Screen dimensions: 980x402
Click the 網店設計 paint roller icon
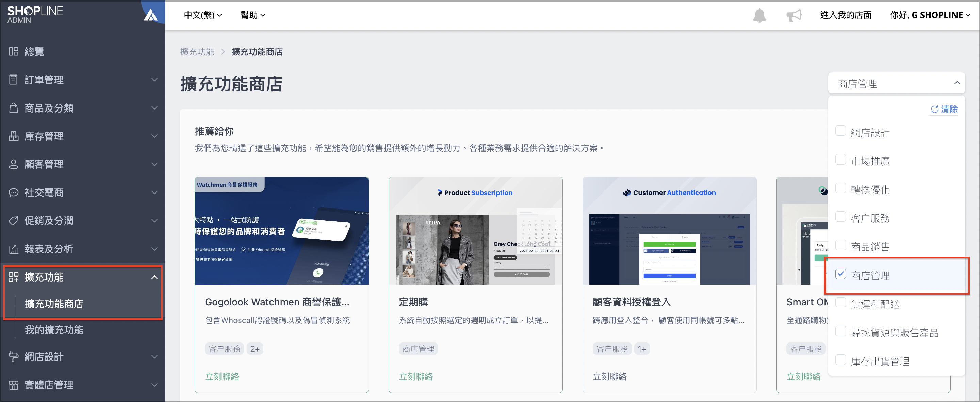13,356
